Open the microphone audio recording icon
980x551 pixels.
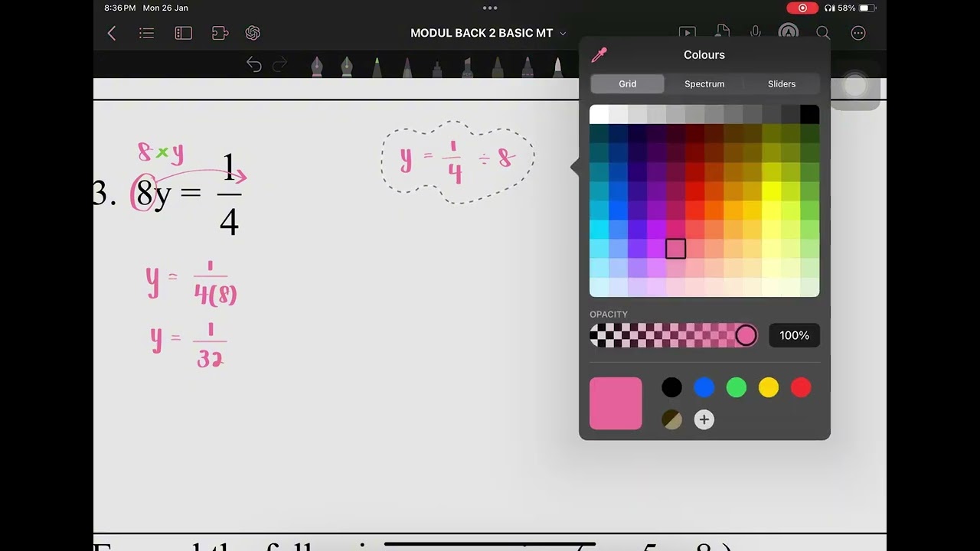click(x=756, y=33)
